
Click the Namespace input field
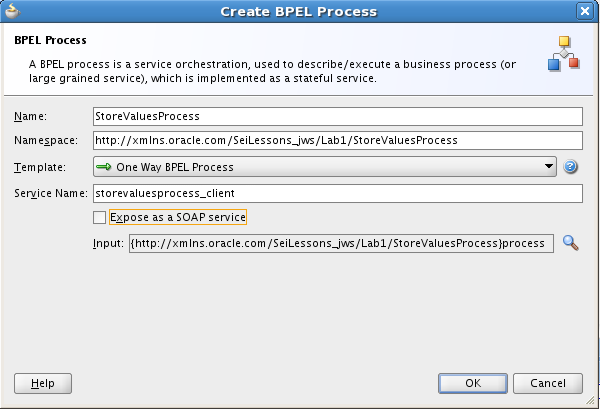(x=338, y=140)
